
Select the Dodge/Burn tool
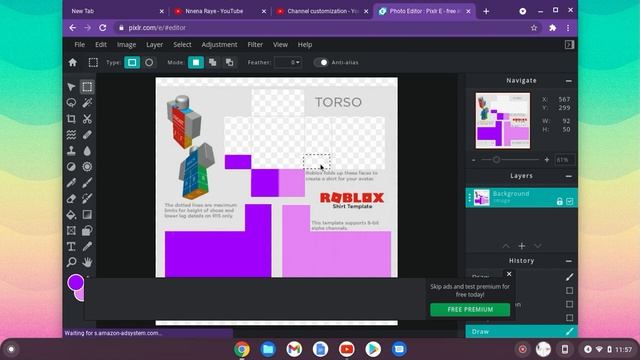[x=71, y=167]
